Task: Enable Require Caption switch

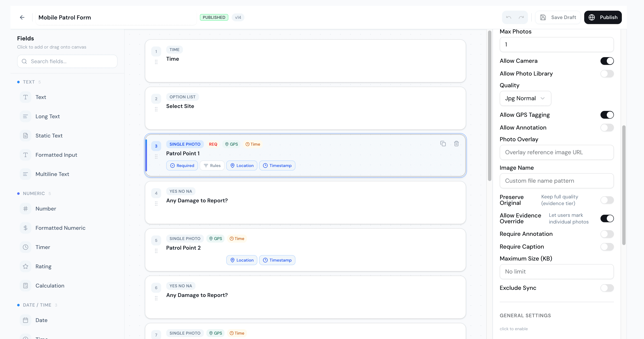Action: pyautogui.click(x=607, y=247)
